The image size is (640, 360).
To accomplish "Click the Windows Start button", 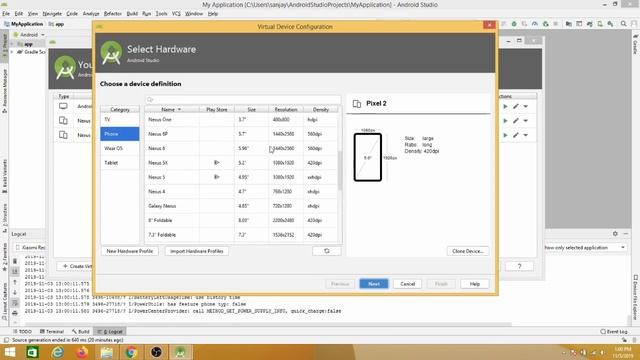I will [x=9, y=352].
